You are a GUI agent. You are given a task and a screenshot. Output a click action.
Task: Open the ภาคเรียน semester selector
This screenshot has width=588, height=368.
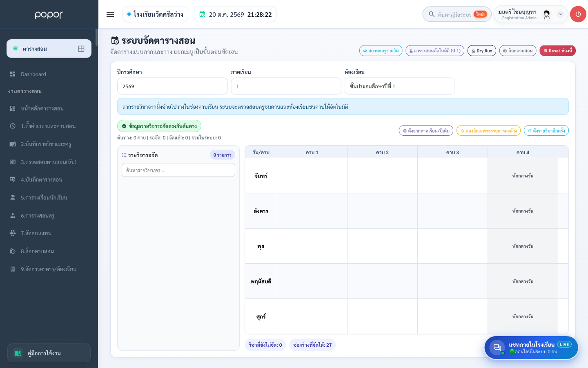[x=286, y=86]
